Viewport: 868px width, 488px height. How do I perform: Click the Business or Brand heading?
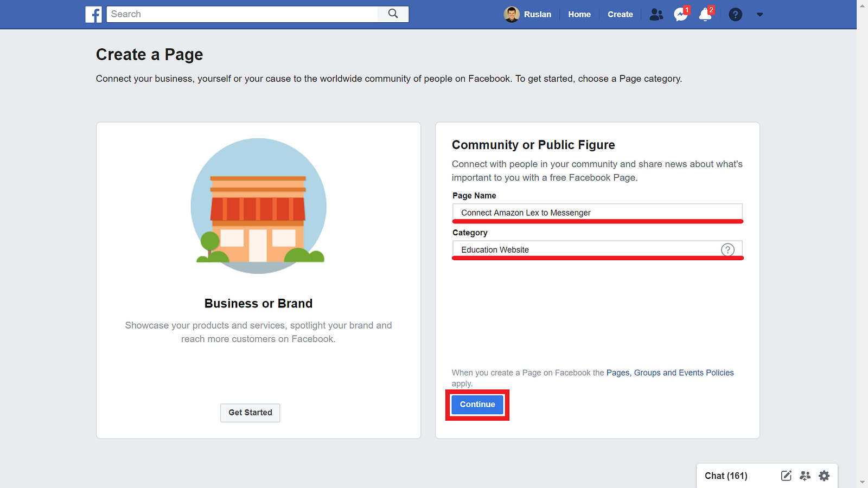coord(258,304)
